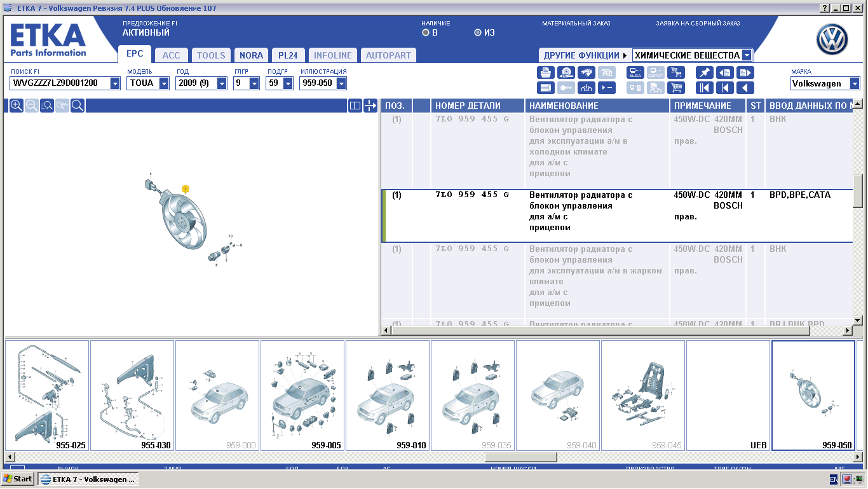
Task: Go to next page with document-right icon
Action: (x=745, y=72)
